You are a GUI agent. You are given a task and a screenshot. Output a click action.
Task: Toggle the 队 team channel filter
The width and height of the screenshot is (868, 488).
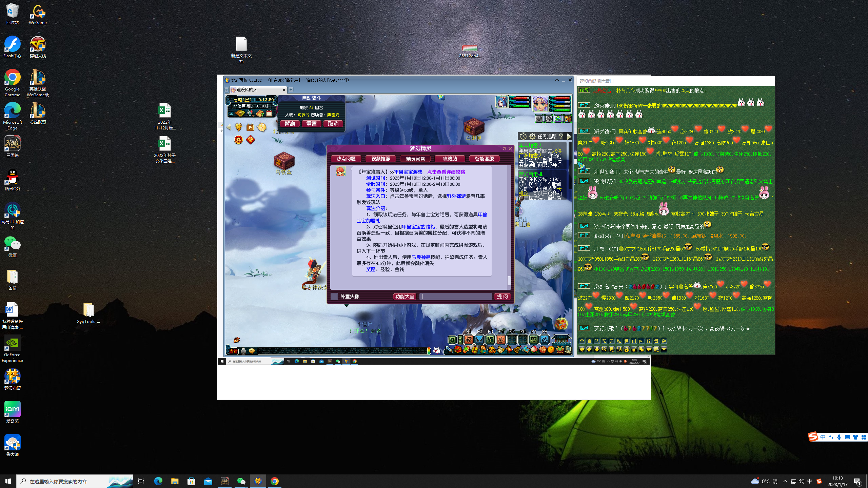coord(597,341)
